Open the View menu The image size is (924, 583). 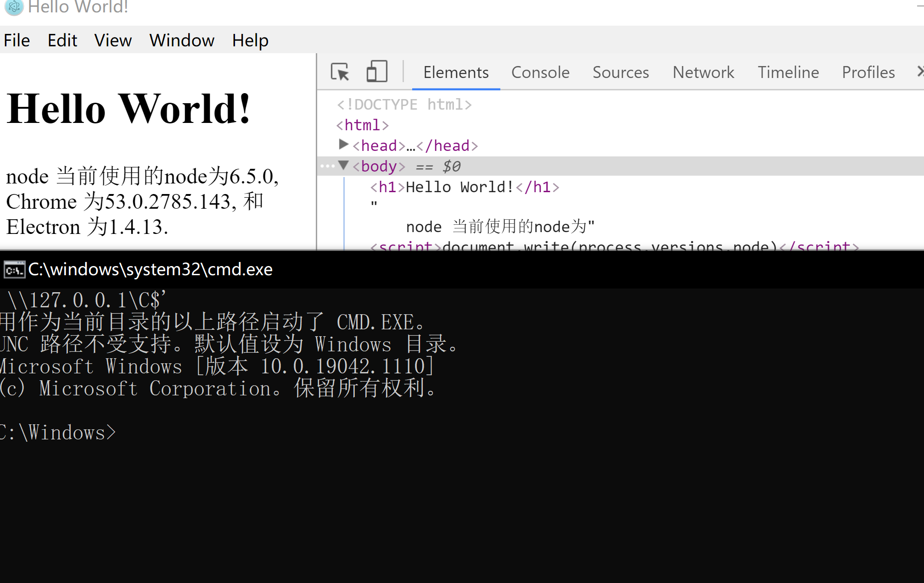[113, 40]
